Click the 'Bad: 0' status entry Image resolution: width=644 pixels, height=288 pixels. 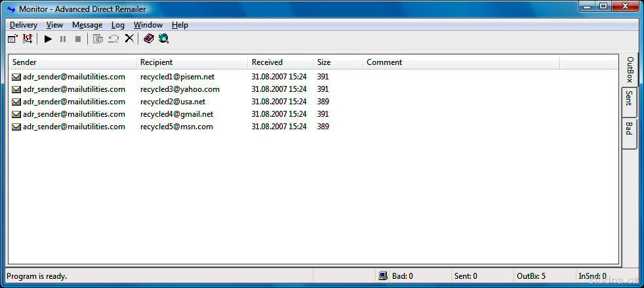click(x=403, y=276)
